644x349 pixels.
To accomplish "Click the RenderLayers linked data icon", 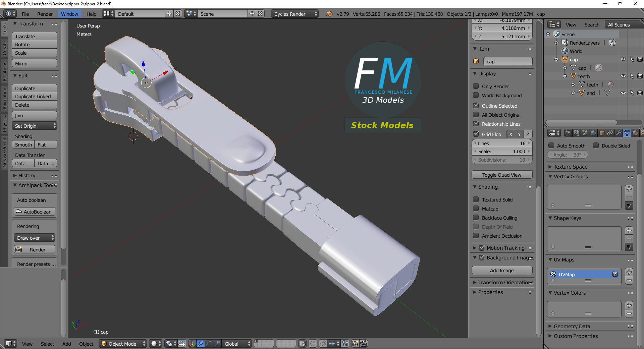I will [x=612, y=43].
